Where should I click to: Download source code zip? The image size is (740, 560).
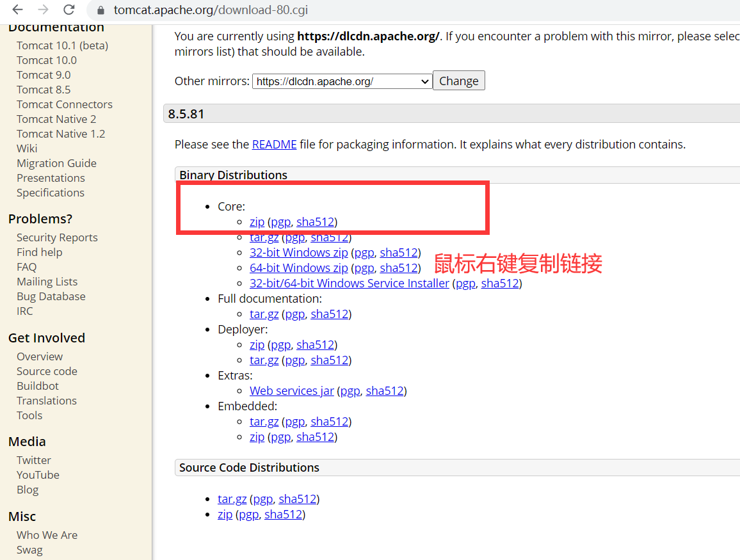[x=225, y=514]
